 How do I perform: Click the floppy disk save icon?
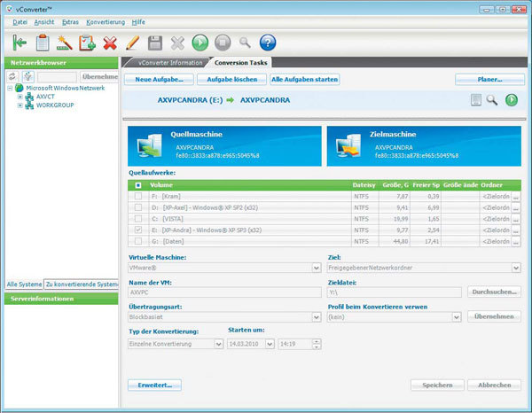155,43
